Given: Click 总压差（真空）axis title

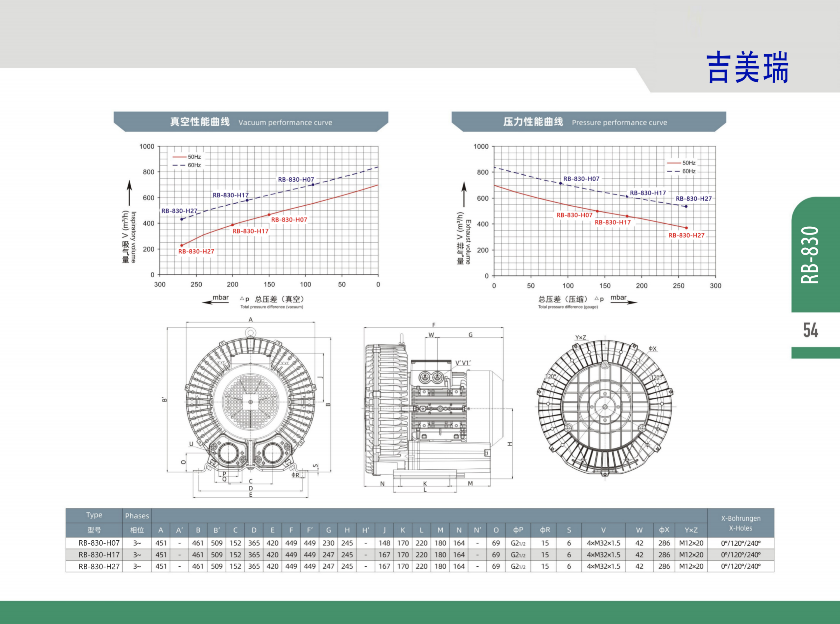Looking at the screenshot, I should 280,299.
